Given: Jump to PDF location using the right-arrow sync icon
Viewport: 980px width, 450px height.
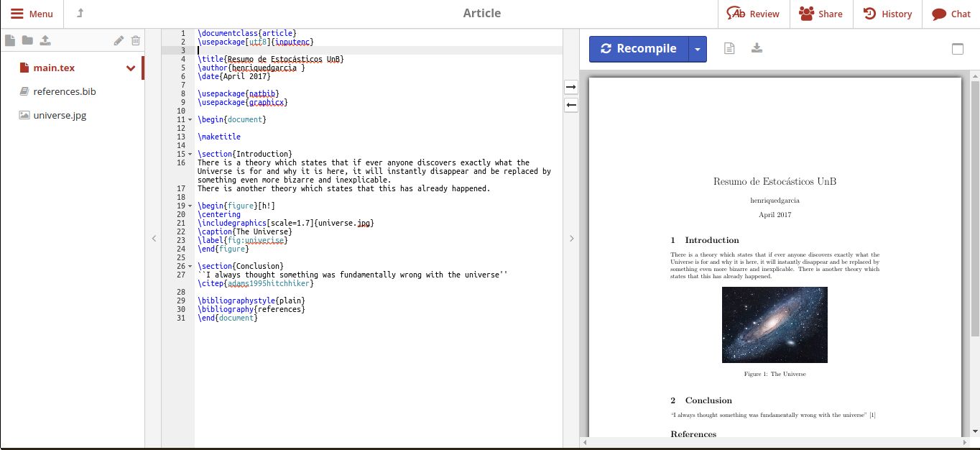Looking at the screenshot, I should 570,87.
